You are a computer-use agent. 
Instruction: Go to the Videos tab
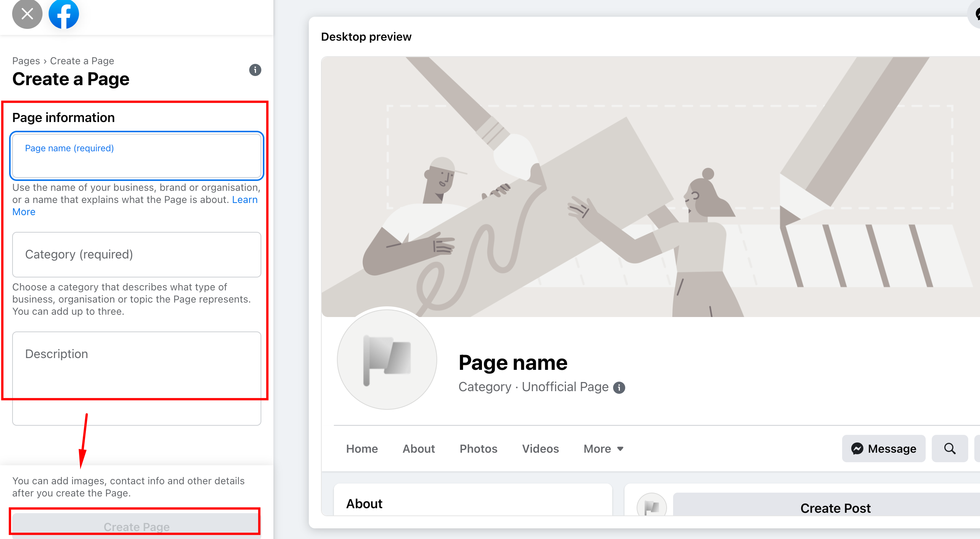[540, 449]
